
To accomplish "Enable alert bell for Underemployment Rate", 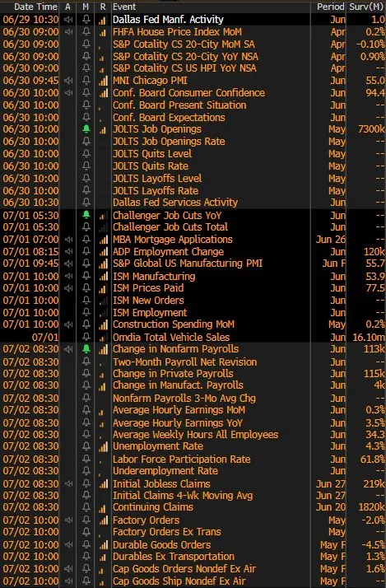I will click(x=86, y=471).
